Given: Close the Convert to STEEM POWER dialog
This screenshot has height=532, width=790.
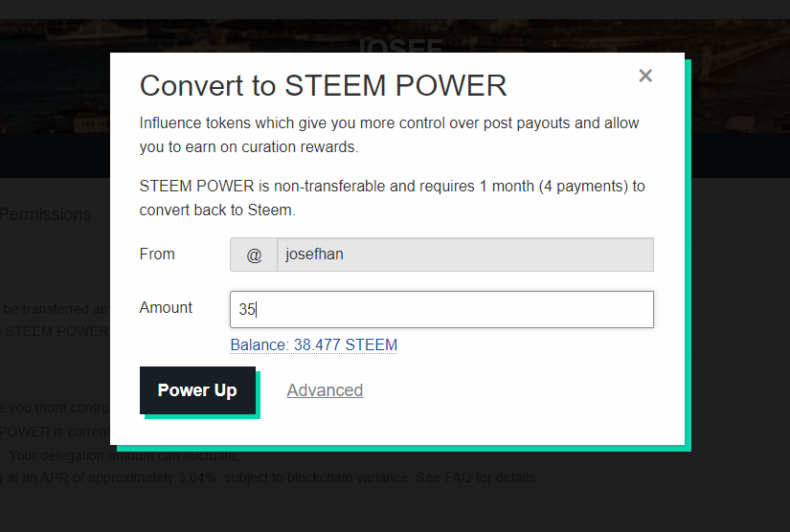Looking at the screenshot, I should pos(645,76).
